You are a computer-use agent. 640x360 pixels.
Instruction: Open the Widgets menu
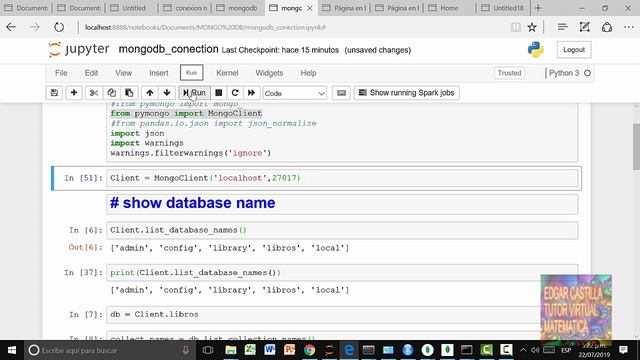tap(269, 73)
